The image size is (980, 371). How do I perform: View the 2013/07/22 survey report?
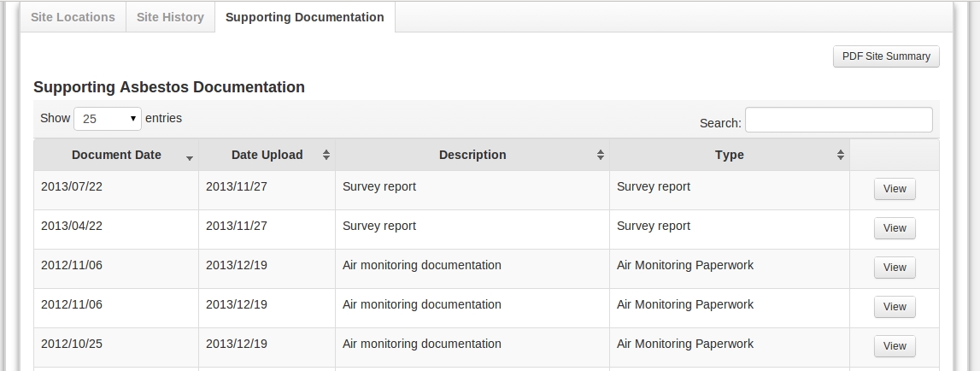tap(894, 190)
